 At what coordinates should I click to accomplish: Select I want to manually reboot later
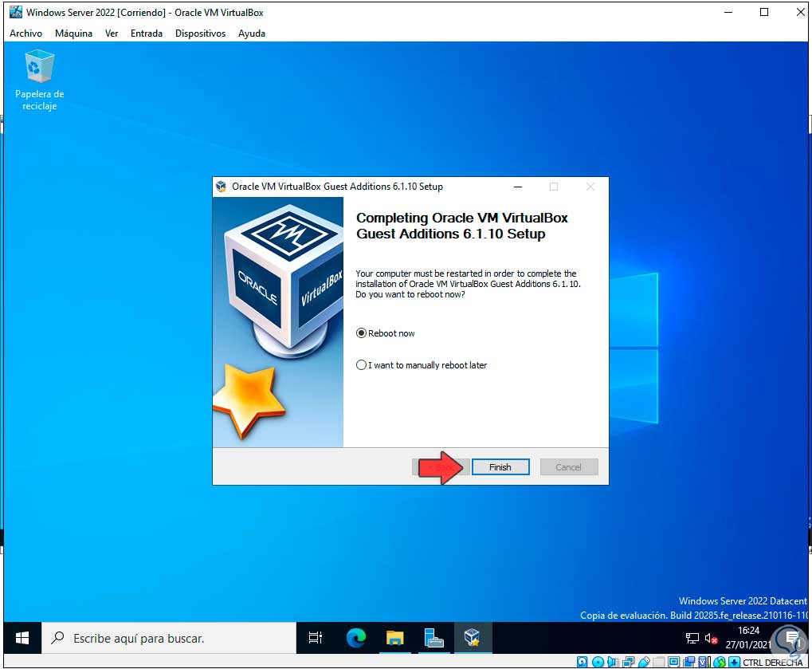[422, 365]
